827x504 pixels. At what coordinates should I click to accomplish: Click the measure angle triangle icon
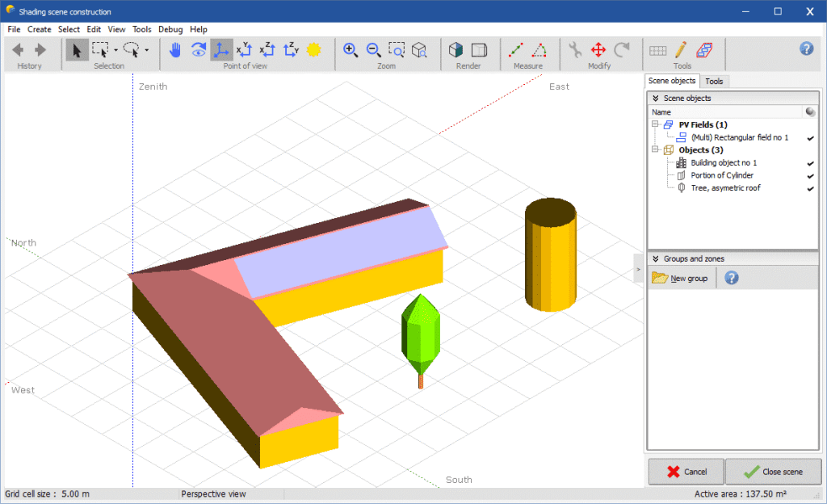[x=539, y=50]
